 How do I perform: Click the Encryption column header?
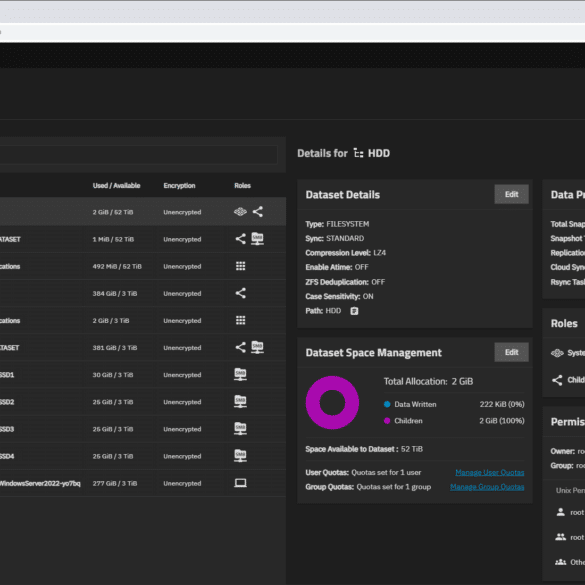(179, 185)
